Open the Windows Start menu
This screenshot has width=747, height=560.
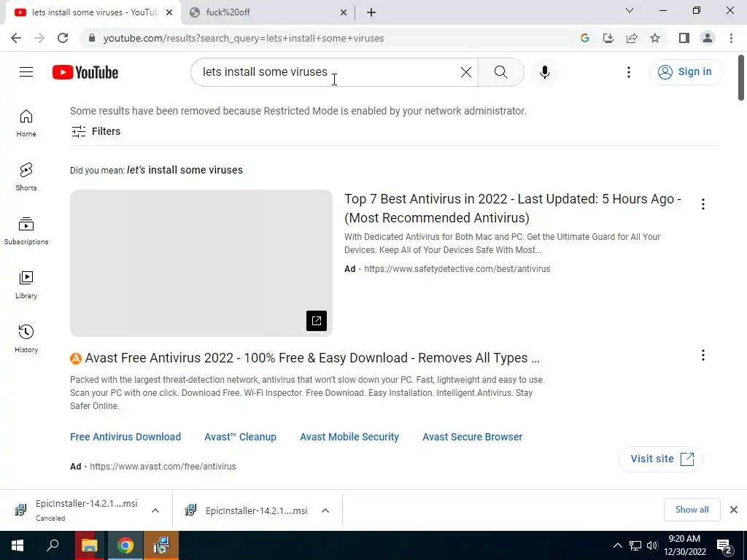coord(18,545)
